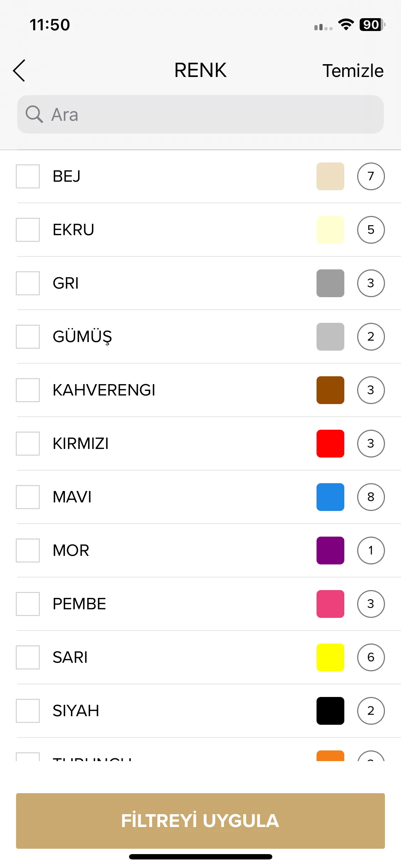Tap the search magnifier icon

pyautogui.click(x=34, y=114)
